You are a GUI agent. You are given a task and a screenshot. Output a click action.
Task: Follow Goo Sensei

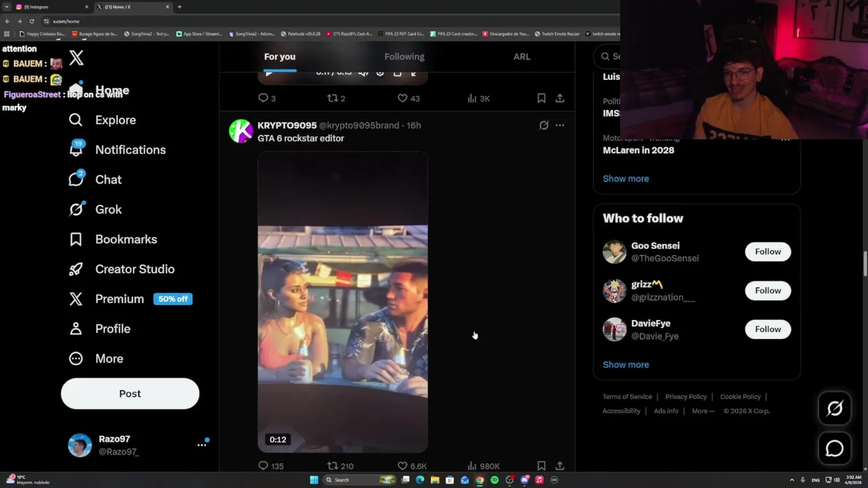tap(768, 251)
